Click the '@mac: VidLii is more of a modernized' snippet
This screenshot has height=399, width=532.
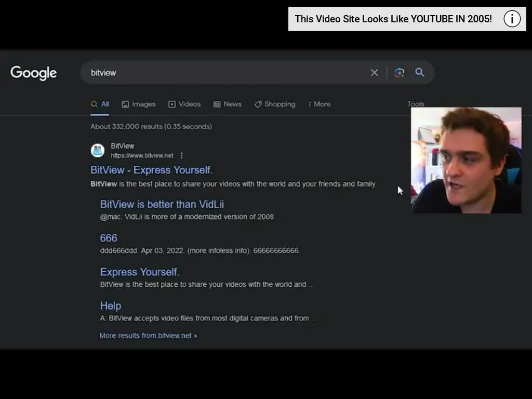click(x=191, y=217)
